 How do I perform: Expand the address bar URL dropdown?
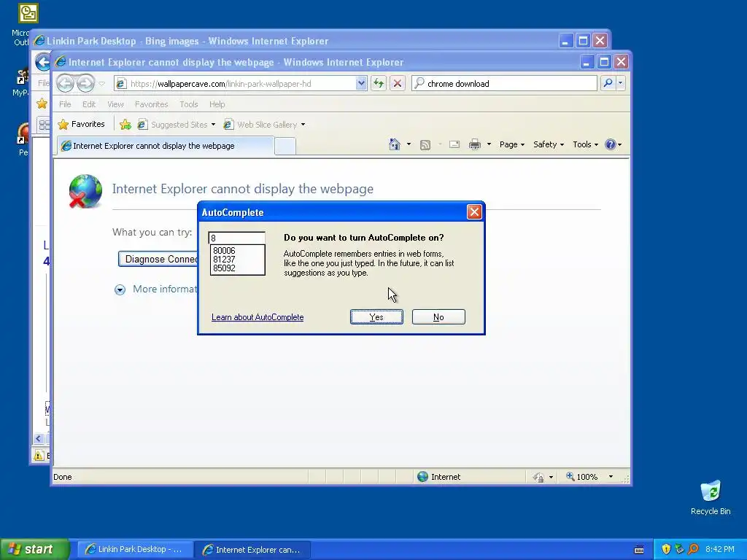[361, 84]
